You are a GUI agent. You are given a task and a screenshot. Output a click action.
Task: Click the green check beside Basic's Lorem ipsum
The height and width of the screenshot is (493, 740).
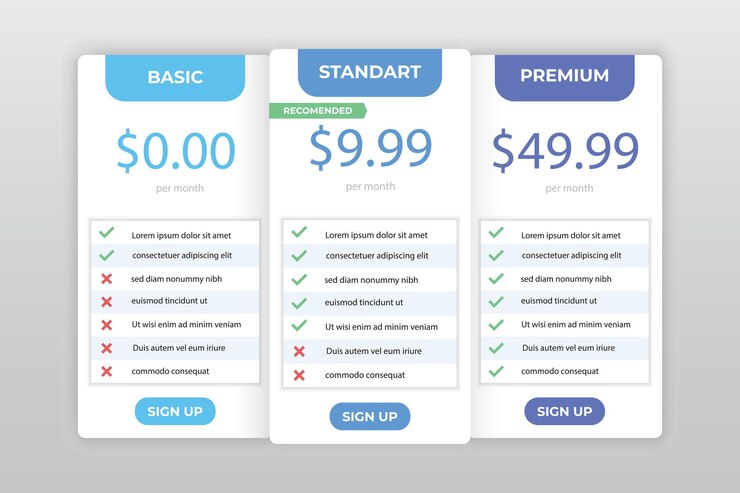[107, 233]
